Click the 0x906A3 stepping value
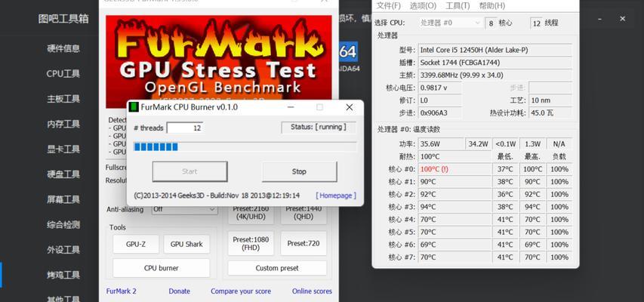This screenshot has height=302, width=644. click(440, 112)
